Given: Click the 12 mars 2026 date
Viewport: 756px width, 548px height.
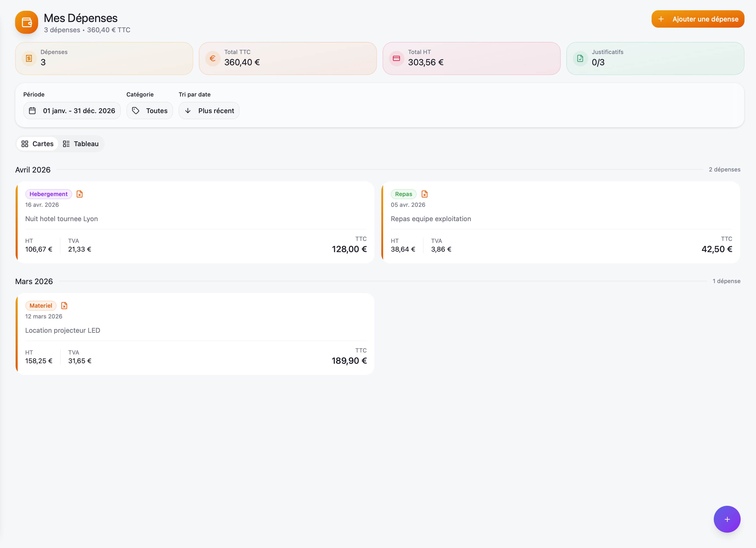Looking at the screenshot, I should tap(44, 316).
